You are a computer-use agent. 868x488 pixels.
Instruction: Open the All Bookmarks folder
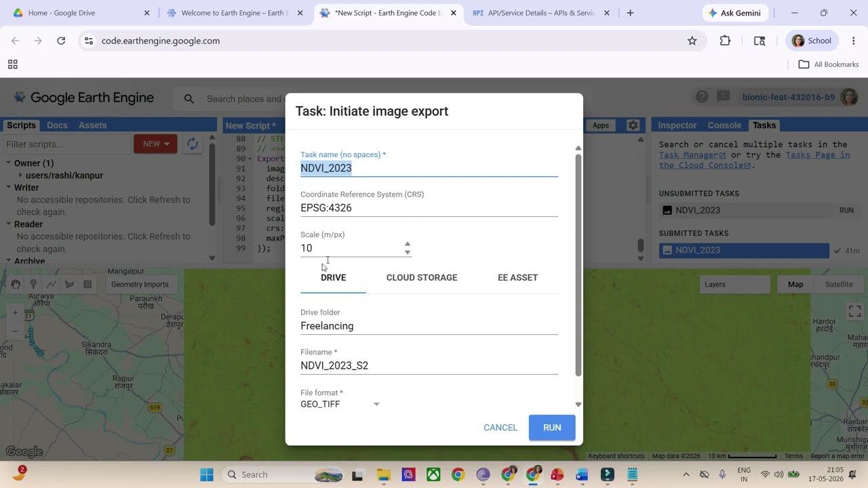click(x=829, y=64)
